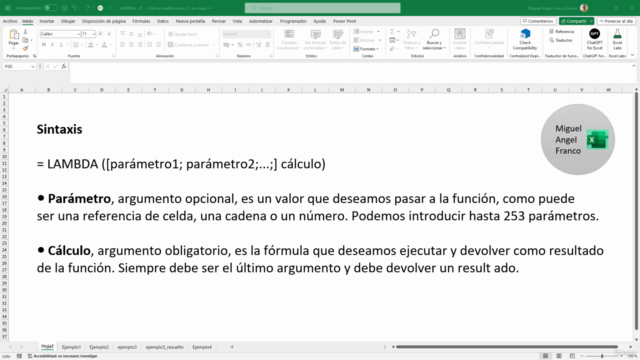Click the fill color bucket swatch
The height and width of the screenshot is (360, 640).
pyautogui.click(x=90, y=45)
